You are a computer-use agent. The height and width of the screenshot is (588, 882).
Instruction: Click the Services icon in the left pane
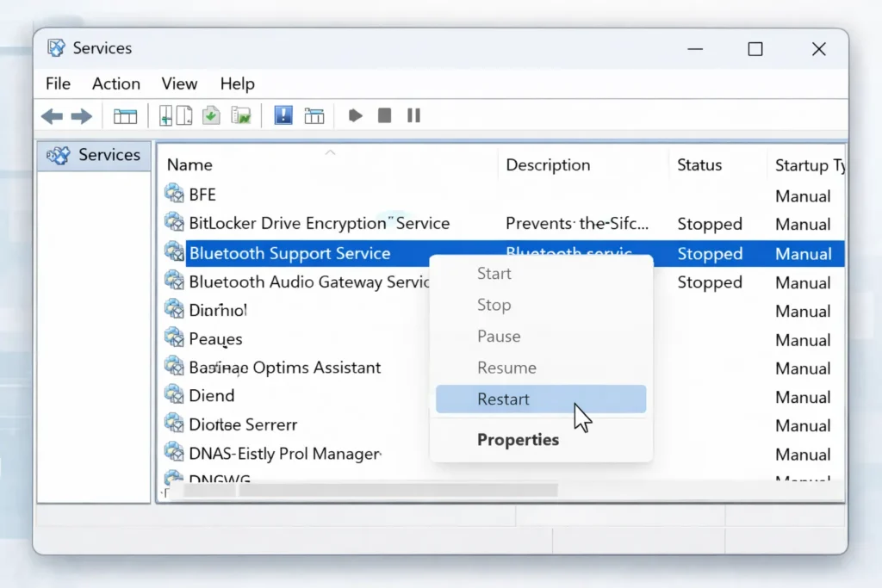59,155
